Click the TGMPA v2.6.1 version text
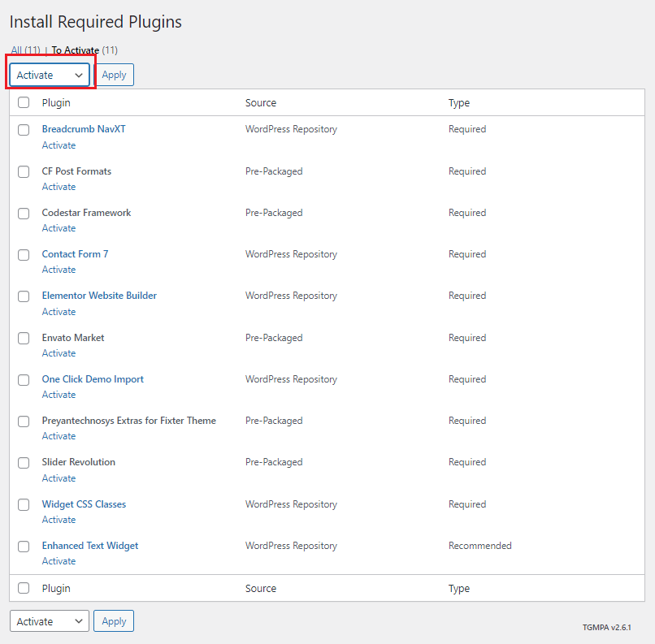 606,627
